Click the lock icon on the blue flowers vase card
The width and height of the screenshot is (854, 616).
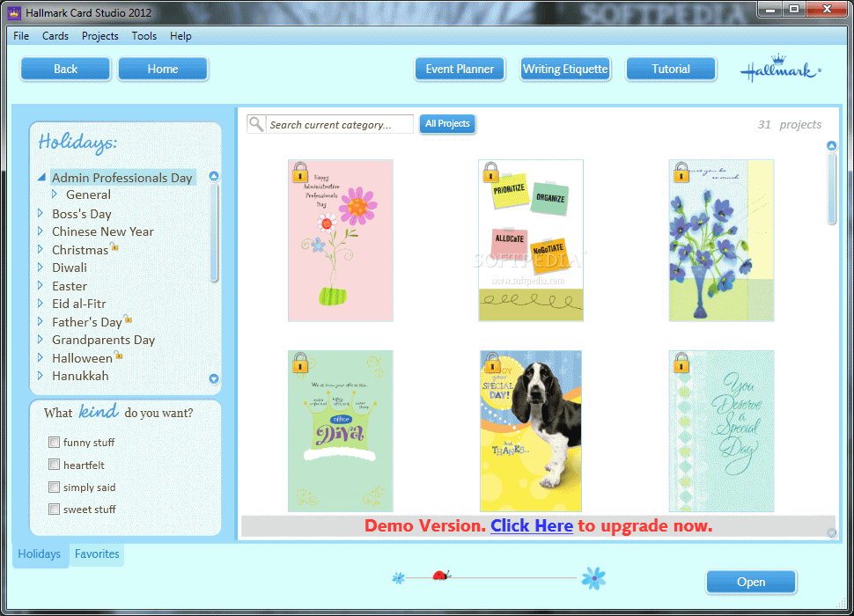[681, 172]
